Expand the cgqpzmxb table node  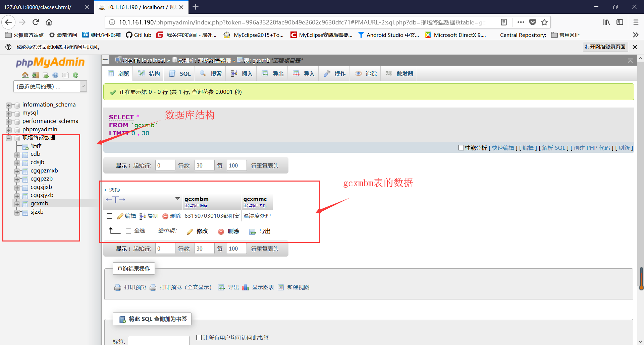pyautogui.click(x=17, y=171)
